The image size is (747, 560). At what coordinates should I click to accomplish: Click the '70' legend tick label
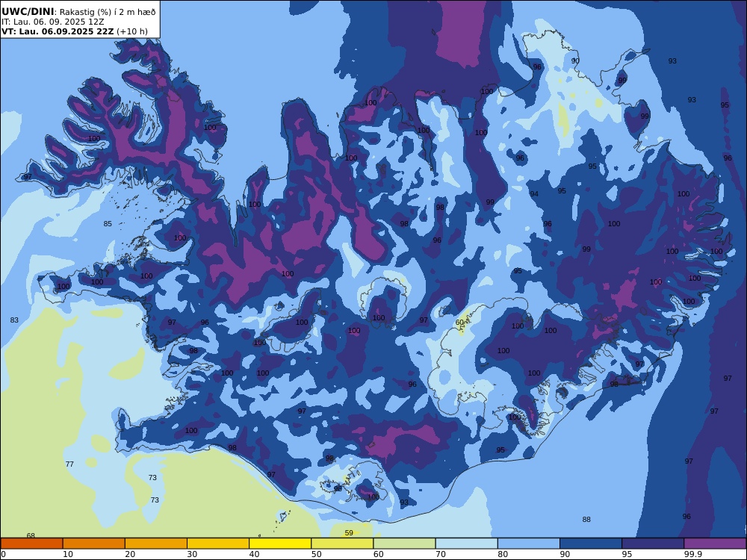pos(441,554)
